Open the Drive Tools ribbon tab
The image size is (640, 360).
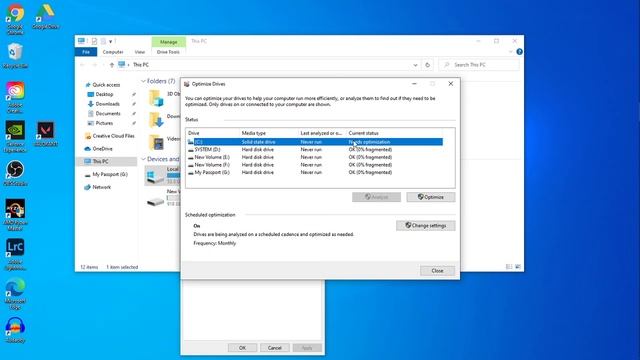coord(168,52)
